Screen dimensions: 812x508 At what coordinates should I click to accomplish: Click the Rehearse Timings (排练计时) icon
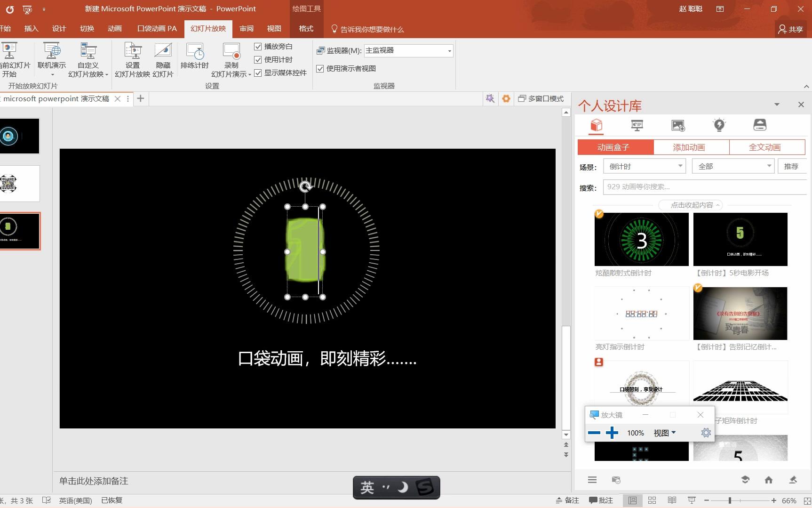(195, 51)
